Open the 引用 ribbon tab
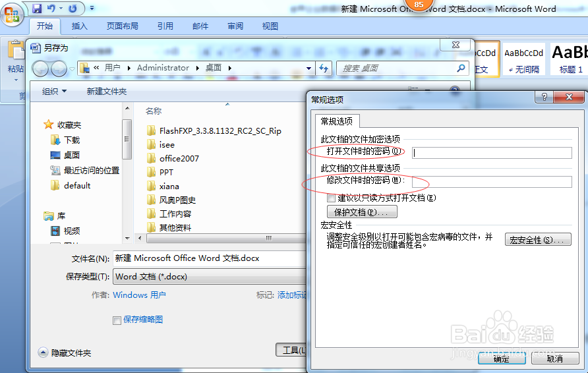 coord(165,26)
